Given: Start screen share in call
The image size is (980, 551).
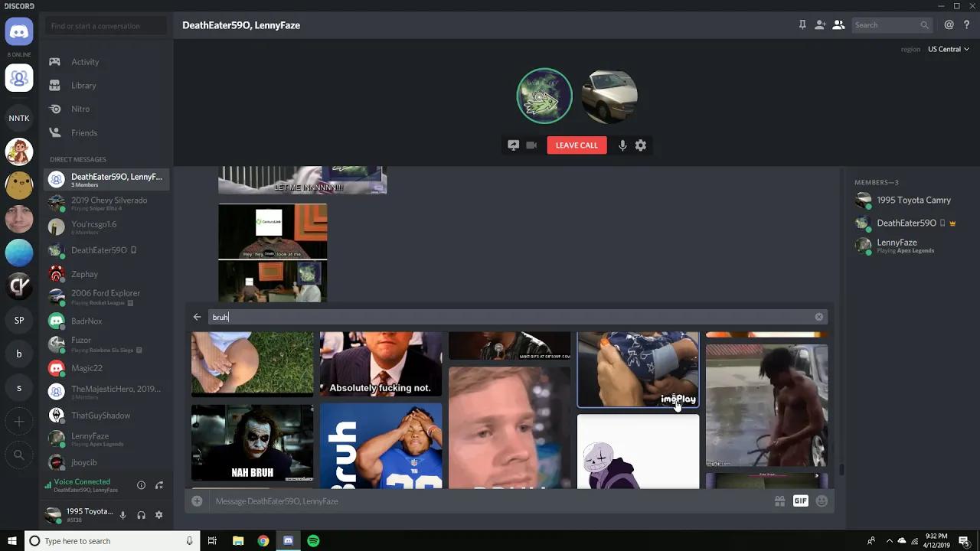Looking at the screenshot, I should pyautogui.click(x=513, y=145).
